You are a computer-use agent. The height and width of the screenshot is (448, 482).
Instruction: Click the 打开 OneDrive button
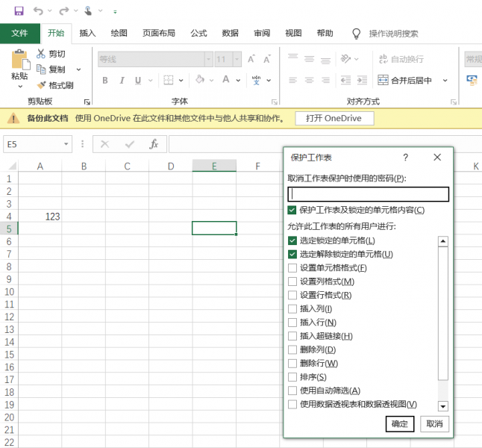point(334,119)
